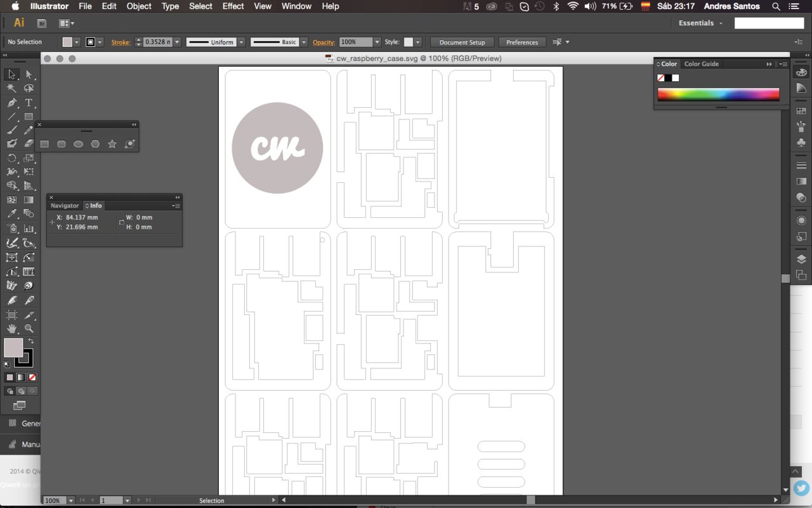Activate Draw Behind mode
Image resolution: width=812 pixels, height=508 pixels.
(x=21, y=391)
